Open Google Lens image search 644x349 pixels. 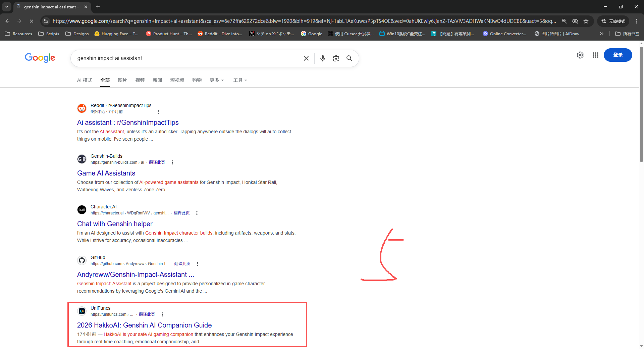tap(336, 58)
